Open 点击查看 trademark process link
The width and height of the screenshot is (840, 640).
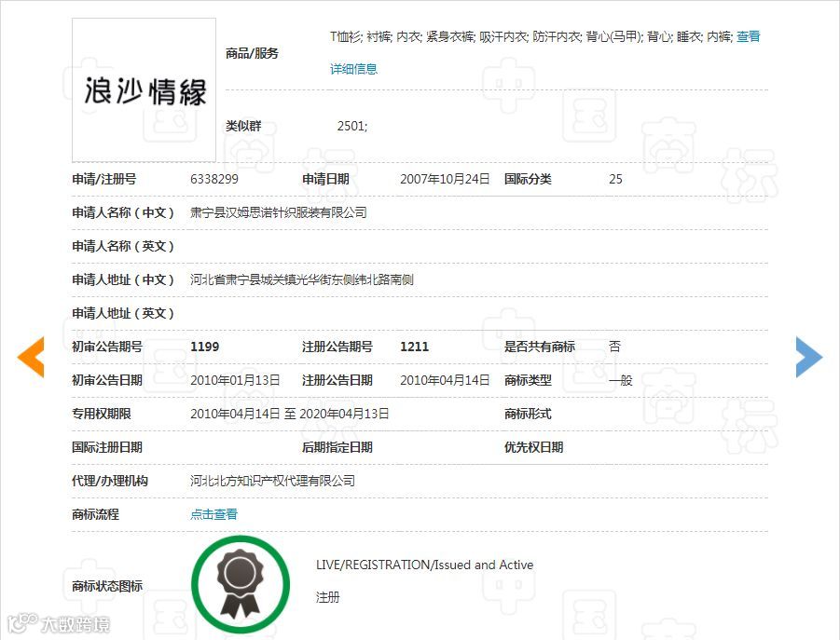pyautogui.click(x=213, y=514)
